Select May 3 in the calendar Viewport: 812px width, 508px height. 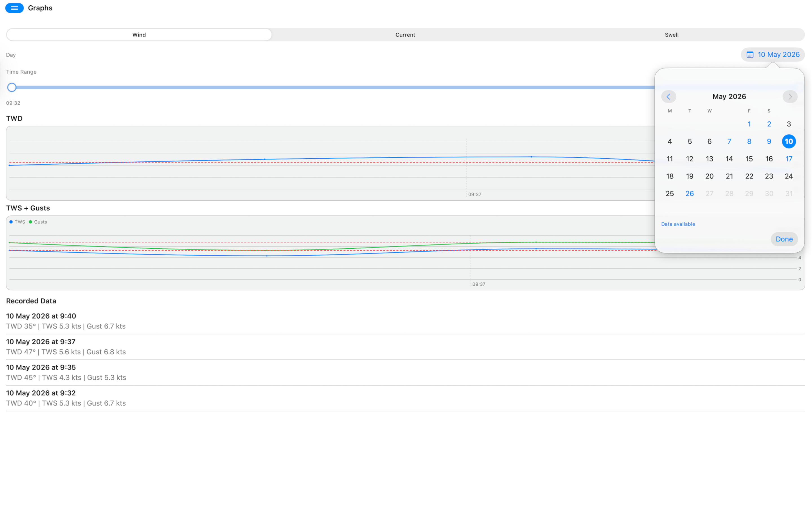[x=789, y=124]
